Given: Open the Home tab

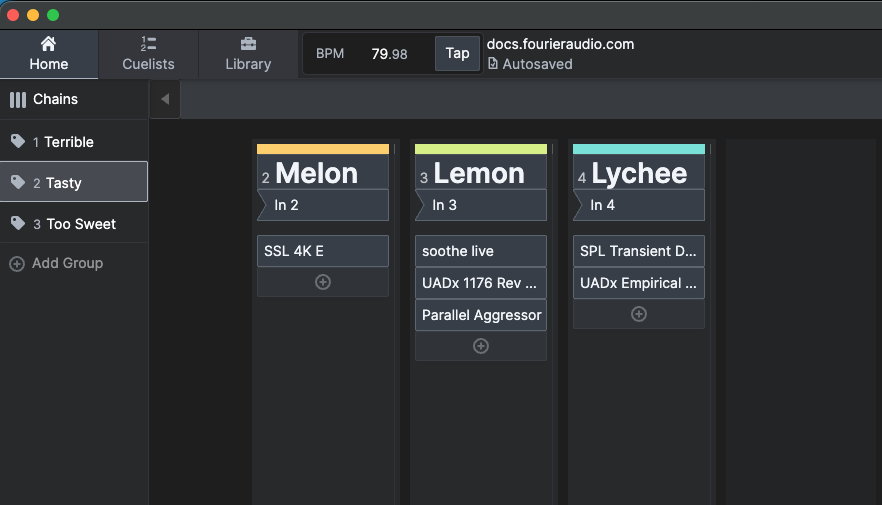Looking at the screenshot, I should coord(49,54).
